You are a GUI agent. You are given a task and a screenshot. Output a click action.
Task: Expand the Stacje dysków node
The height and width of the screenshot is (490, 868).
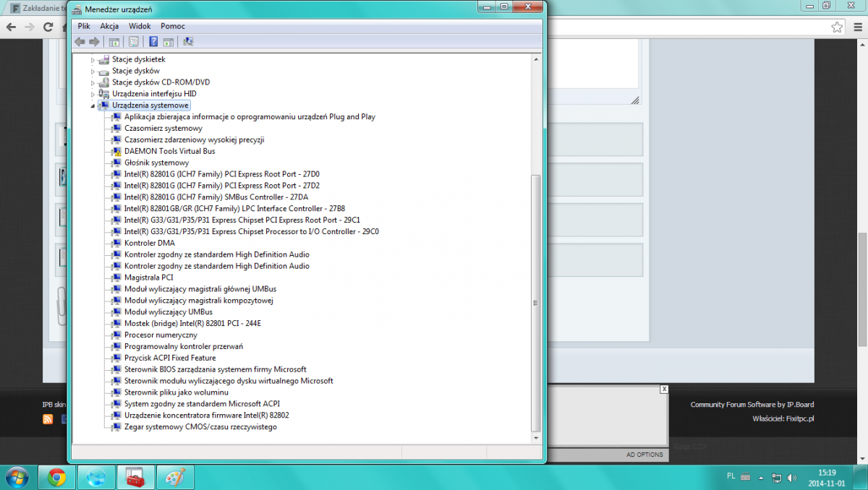93,71
